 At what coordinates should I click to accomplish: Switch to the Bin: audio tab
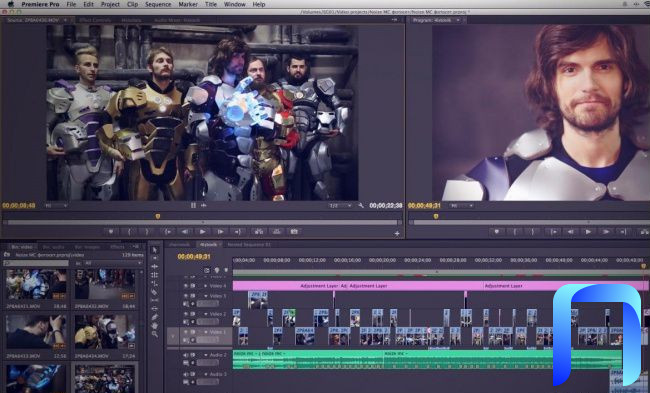(53, 247)
